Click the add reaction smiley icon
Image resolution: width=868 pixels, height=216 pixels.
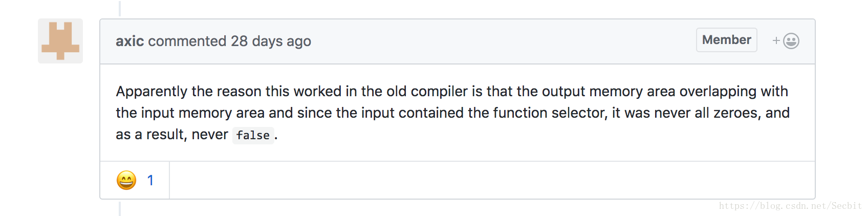(x=791, y=41)
